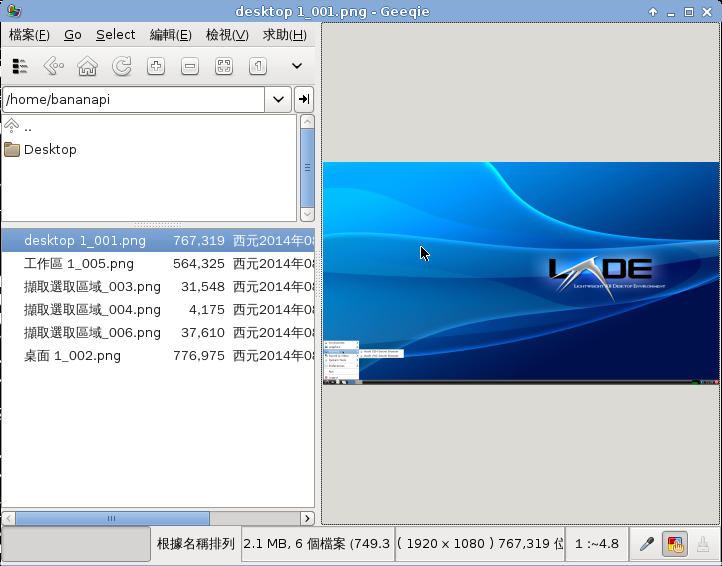The height and width of the screenshot is (566, 722).
Task: Click the 776,975 file size cell
Action: 199,356
